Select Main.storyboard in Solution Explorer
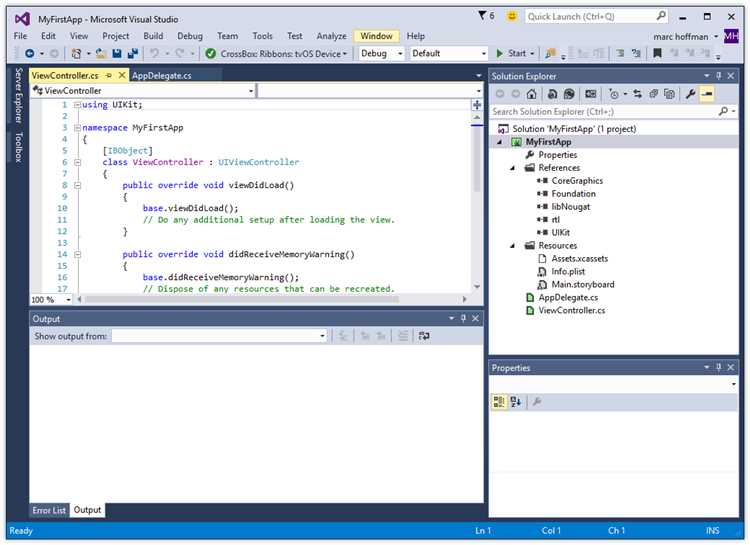This screenshot has width=750, height=545. pyautogui.click(x=583, y=284)
